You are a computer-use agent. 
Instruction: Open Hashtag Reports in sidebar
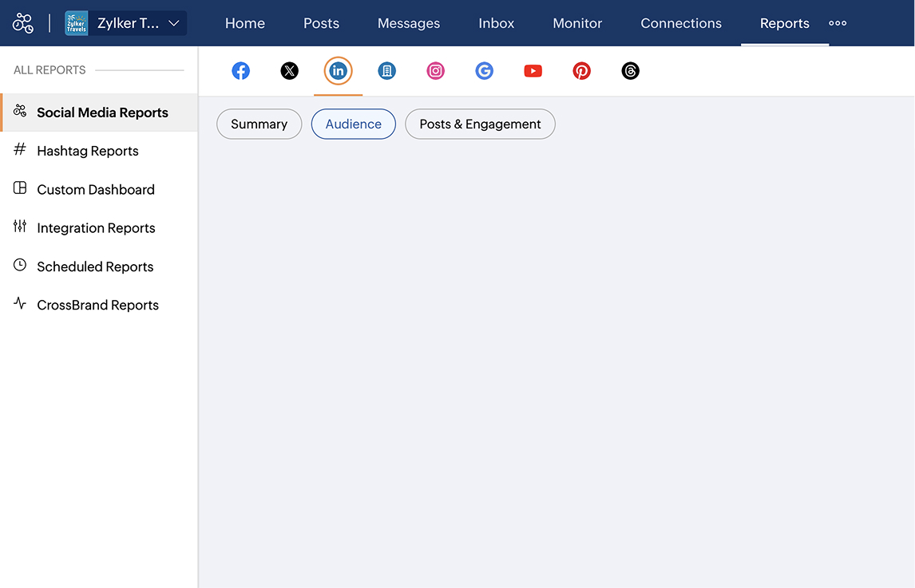click(x=99, y=151)
